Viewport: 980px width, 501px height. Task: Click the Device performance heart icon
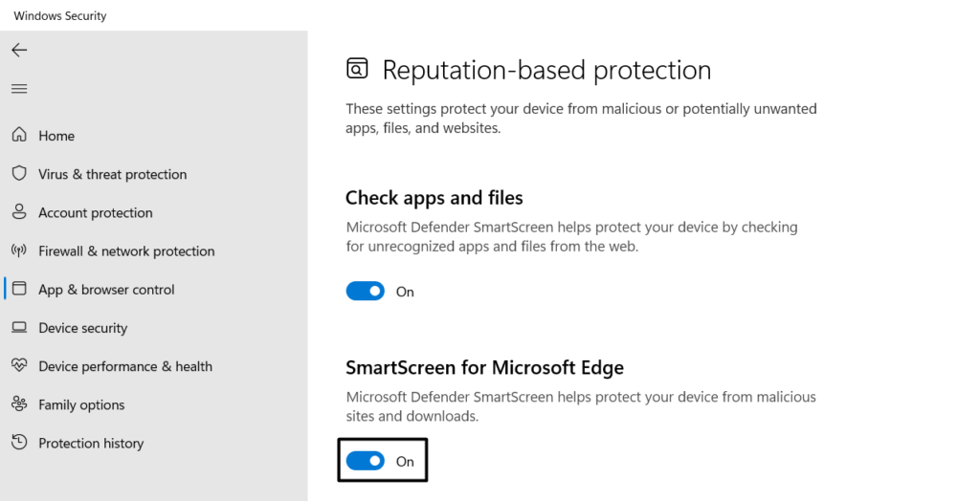click(19, 366)
